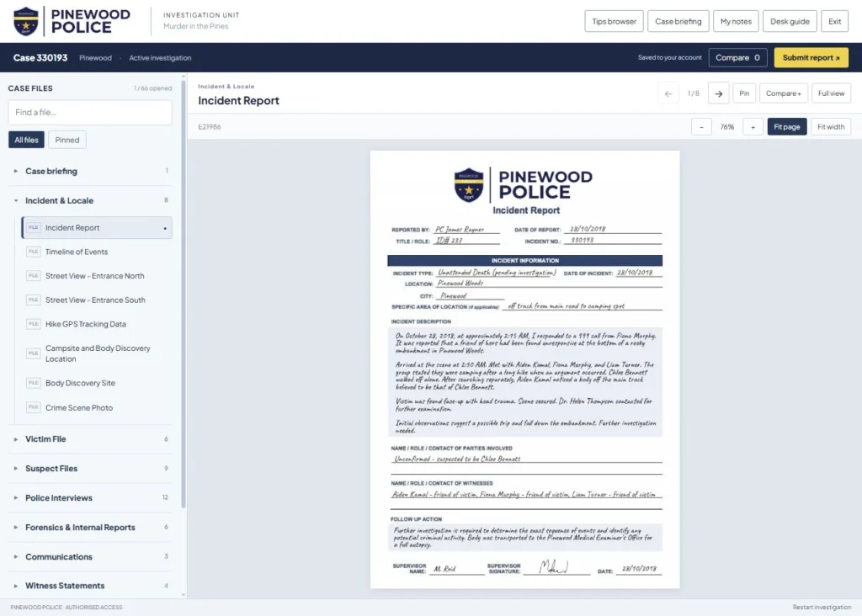Open My notes
862x616 pixels.
(736, 21)
